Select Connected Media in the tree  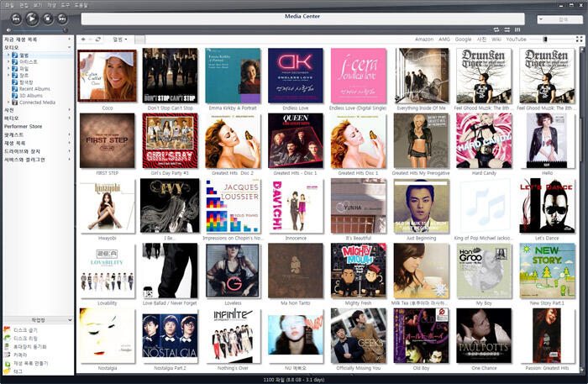point(37,103)
